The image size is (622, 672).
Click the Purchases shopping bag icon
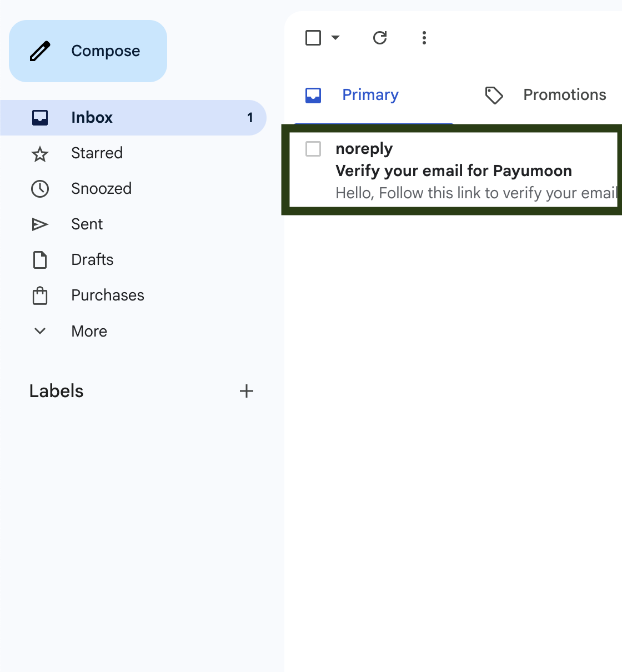point(40,295)
